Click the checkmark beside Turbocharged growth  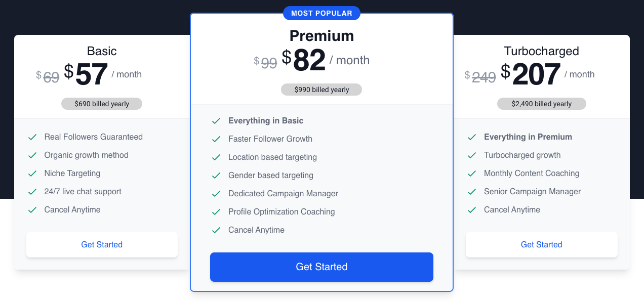click(472, 155)
